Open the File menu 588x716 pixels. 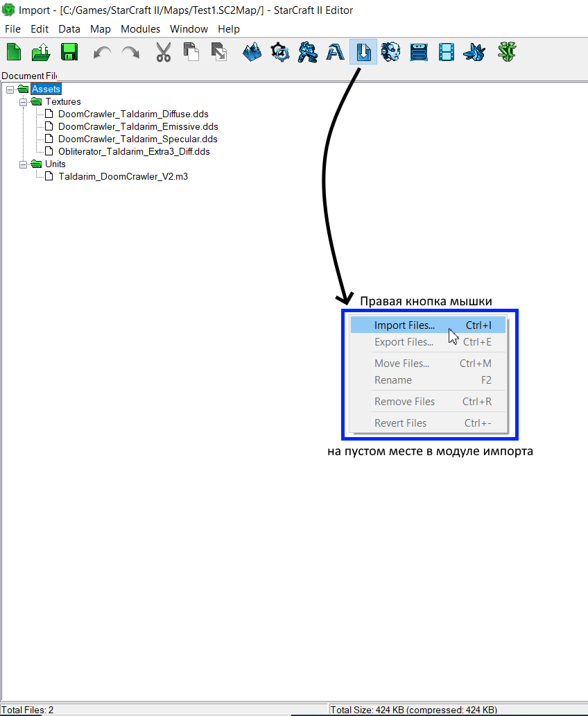(x=12, y=28)
